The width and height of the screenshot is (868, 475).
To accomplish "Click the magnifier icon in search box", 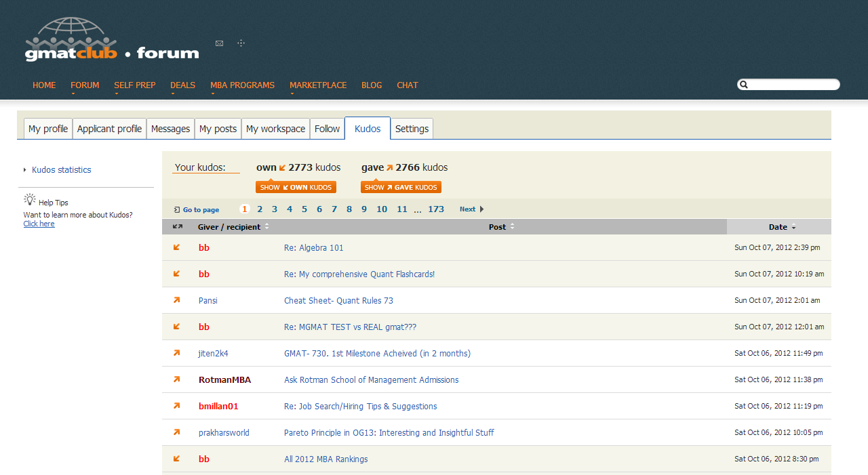I will 744,85.
